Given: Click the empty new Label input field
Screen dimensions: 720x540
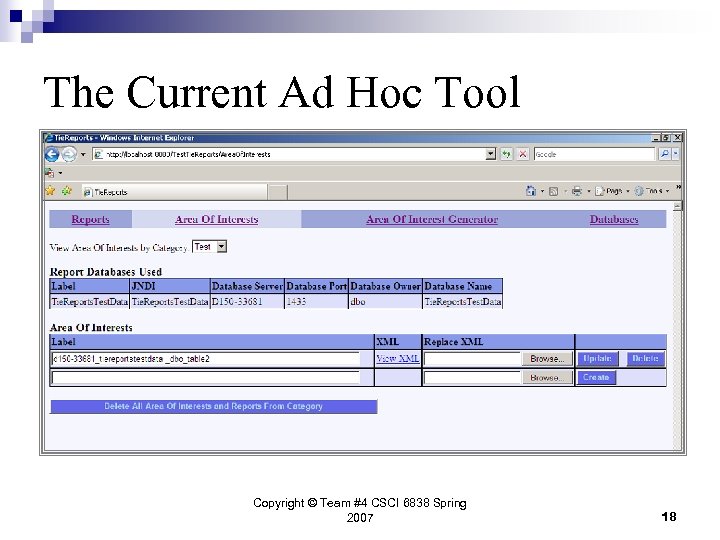Looking at the screenshot, I should (206, 377).
